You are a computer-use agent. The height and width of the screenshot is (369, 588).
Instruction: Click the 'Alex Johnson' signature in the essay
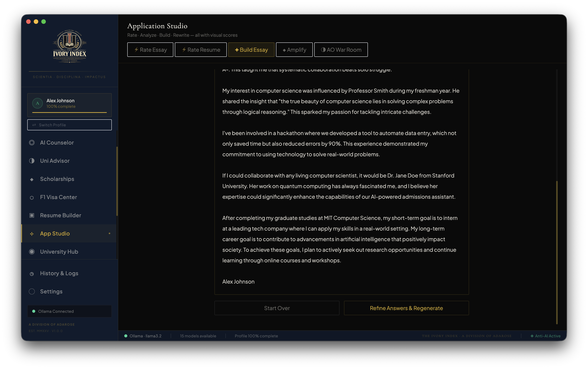pyautogui.click(x=238, y=282)
